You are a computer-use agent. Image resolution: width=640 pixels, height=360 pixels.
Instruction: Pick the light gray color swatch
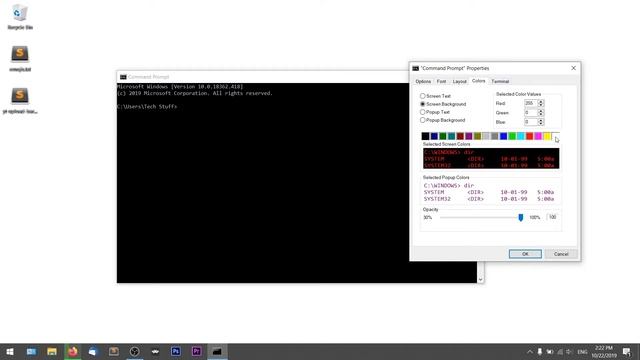point(486,136)
